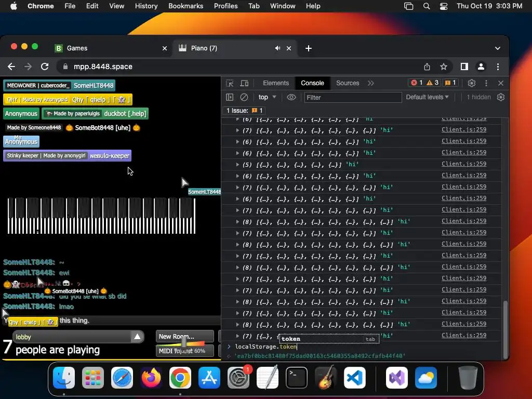
Task: Open the Chrome three-dot menu
Action: (498, 66)
